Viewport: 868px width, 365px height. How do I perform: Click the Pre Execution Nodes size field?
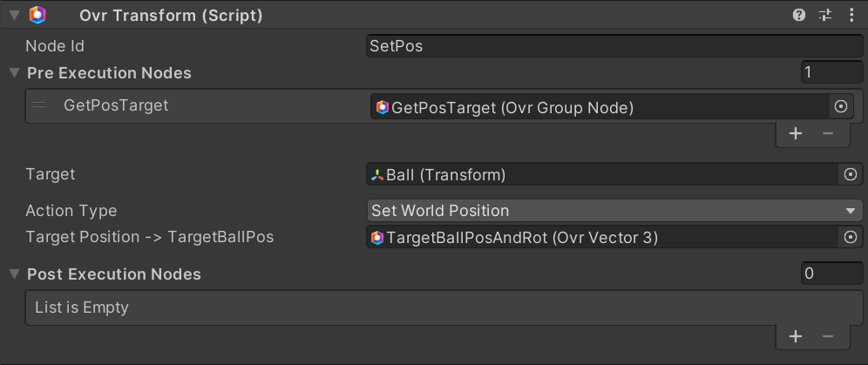[831, 72]
